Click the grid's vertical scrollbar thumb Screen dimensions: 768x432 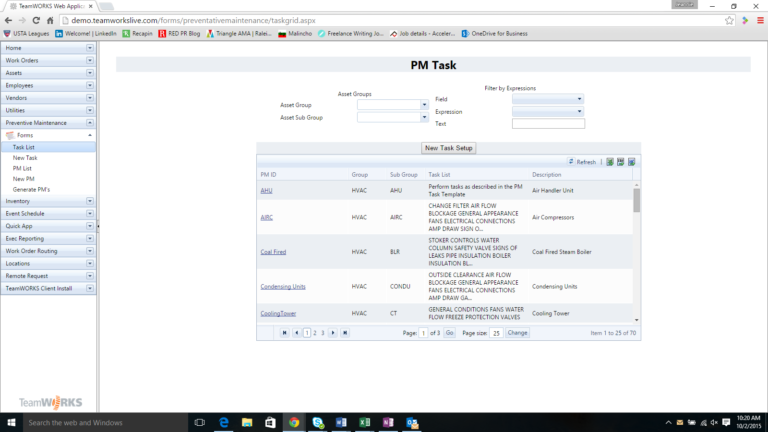tap(636, 198)
